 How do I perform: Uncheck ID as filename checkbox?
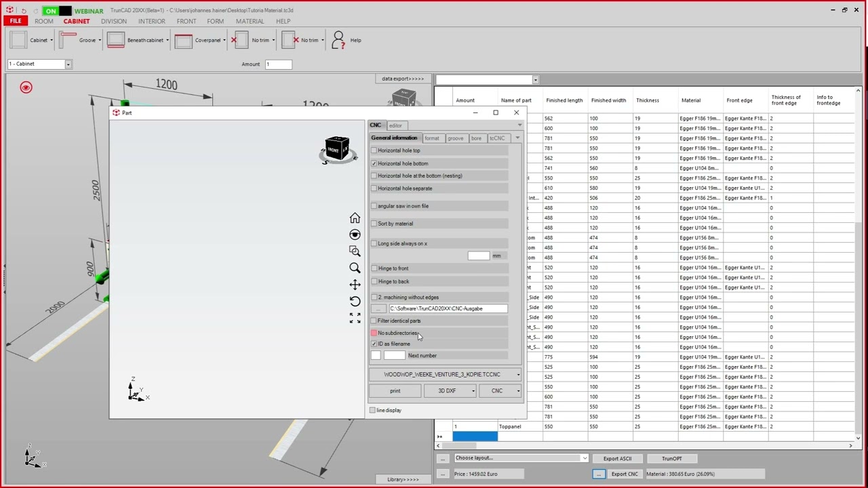[374, 344]
